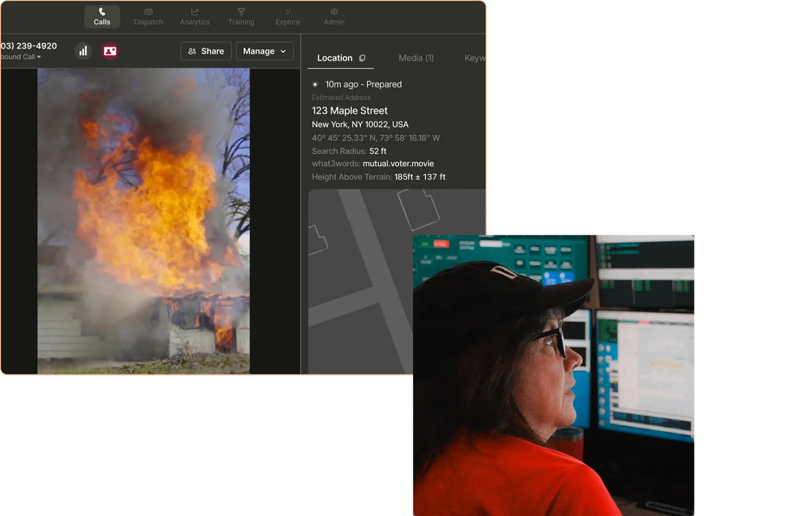This screenshot has height=516, width=812.
Task: Select the live fire video feed
Action: click(143, 221)
